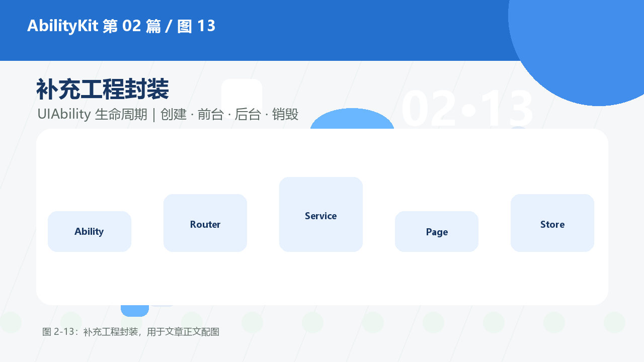This screenshot has height=362, width=644.
Task: Select the Router block
Action: coord(205,223)
